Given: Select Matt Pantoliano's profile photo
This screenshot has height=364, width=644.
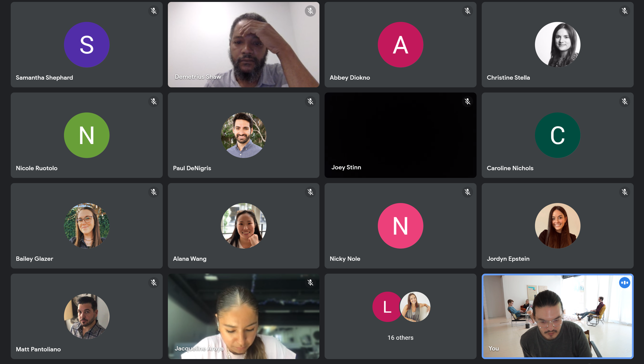Looking at the screenshot, I should tap(87, 316).
